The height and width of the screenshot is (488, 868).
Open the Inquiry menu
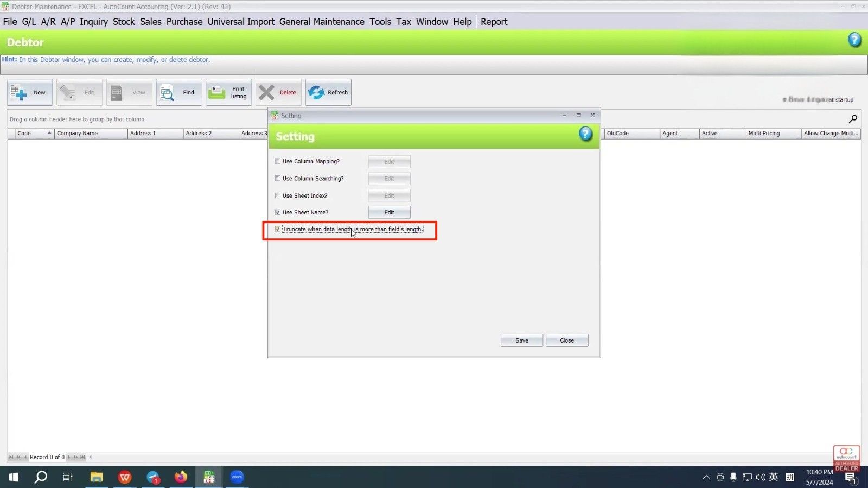pos(94,22)
